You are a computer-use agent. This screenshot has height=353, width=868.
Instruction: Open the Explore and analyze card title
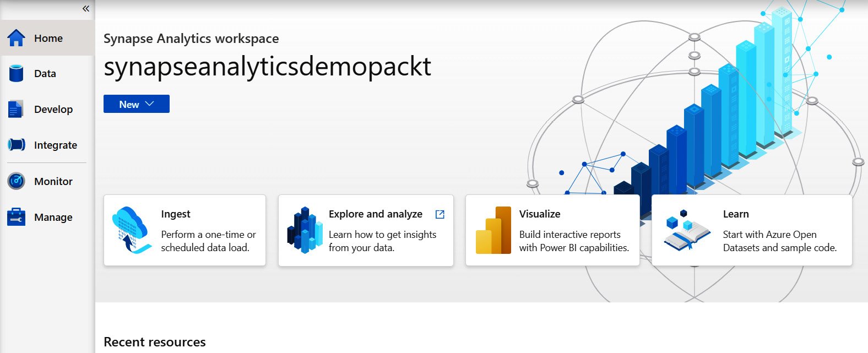(376, 214)
